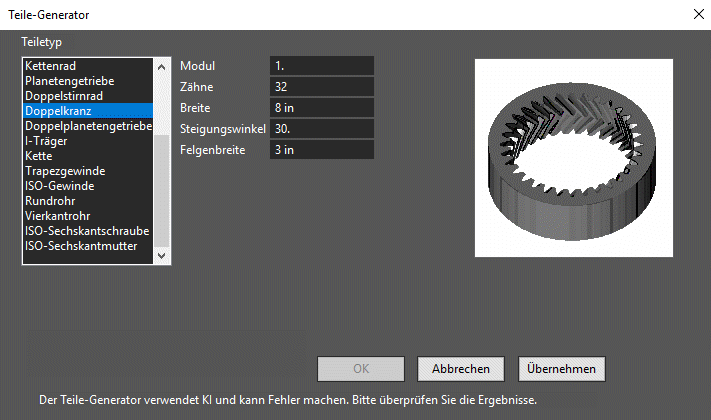The height and width of the screenshot is (420, 711).
Task: Choose Trapezgewinde from the list
Action: tap(88, 171)
